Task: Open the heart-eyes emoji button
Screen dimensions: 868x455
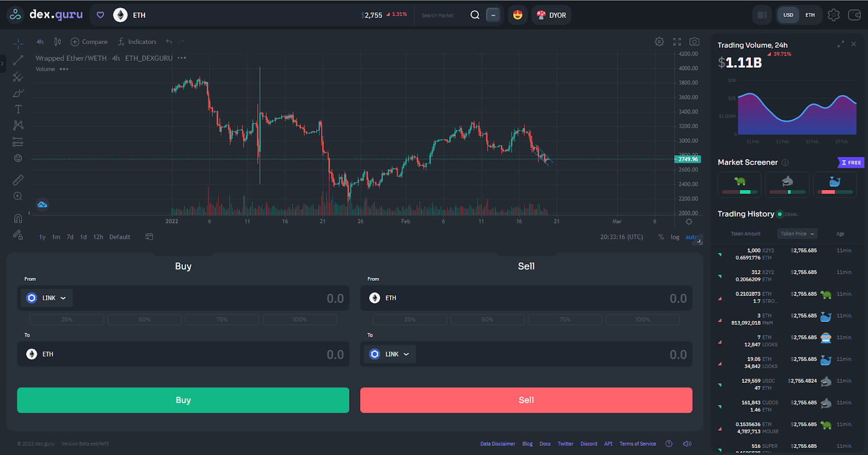Action: (x=518, y=15)
